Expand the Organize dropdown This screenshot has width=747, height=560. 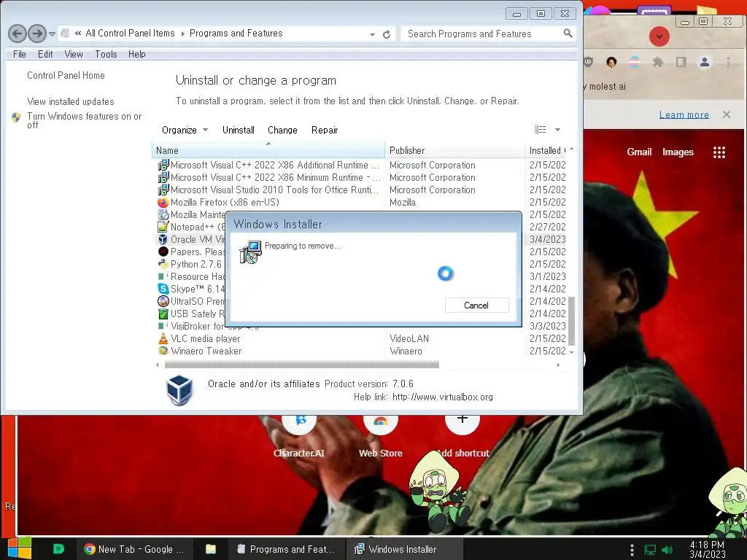[185, 130]
